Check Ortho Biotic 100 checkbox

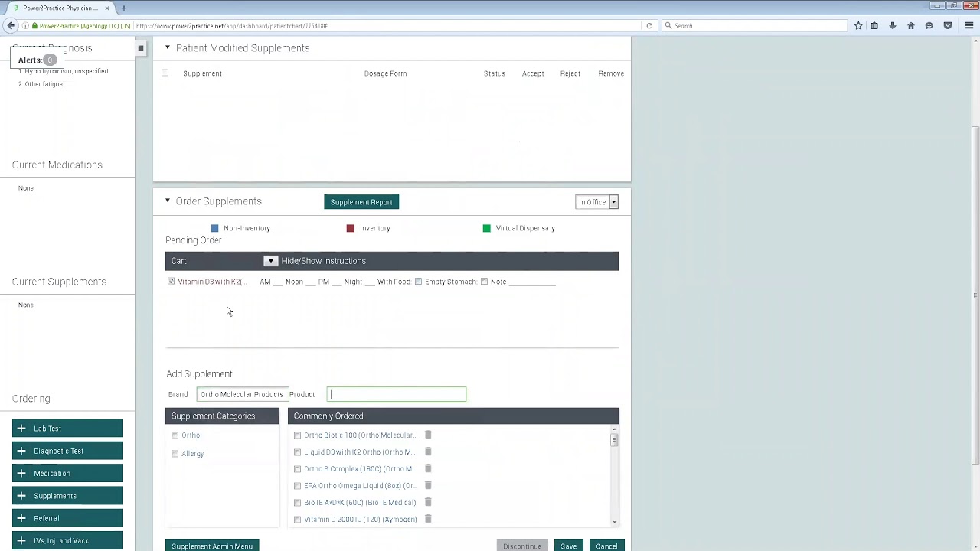(x=297, y=435)
